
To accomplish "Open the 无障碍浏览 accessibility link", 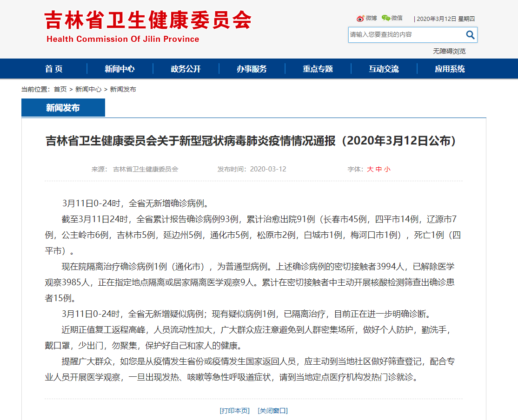I will 449,51.
